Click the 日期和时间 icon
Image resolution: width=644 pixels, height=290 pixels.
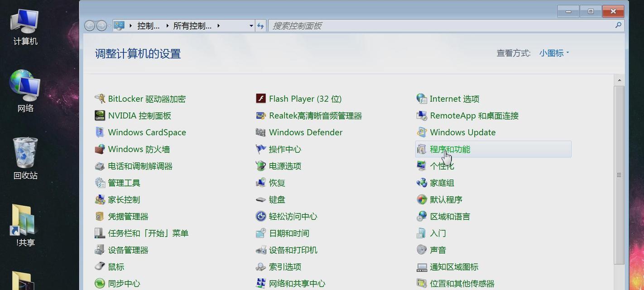(x=260, y=233)
